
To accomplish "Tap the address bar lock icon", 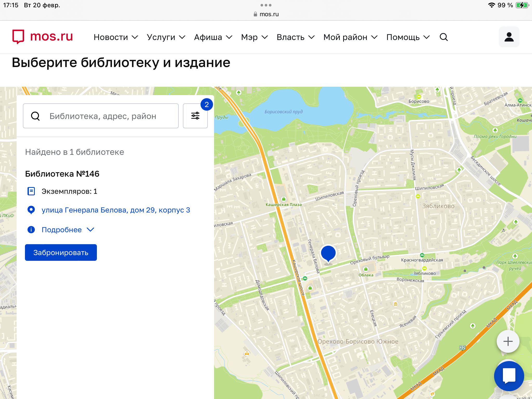I will click(255, 14).
